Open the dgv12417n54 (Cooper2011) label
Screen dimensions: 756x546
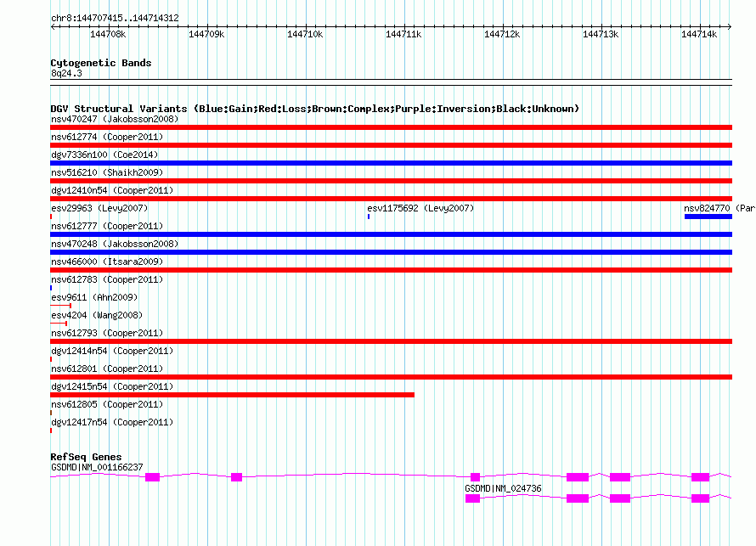(x=112, y=422)
